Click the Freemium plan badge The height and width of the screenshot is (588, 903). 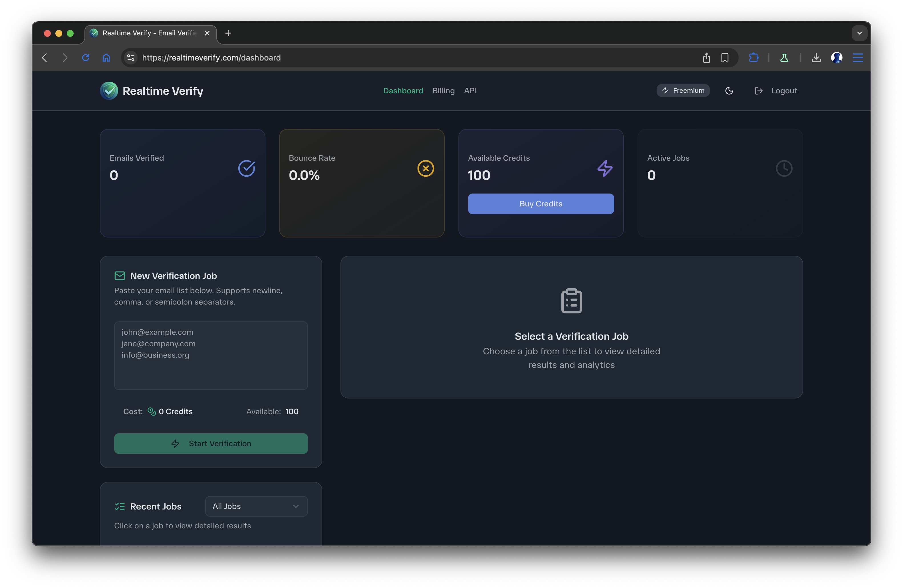pos(683,90)
